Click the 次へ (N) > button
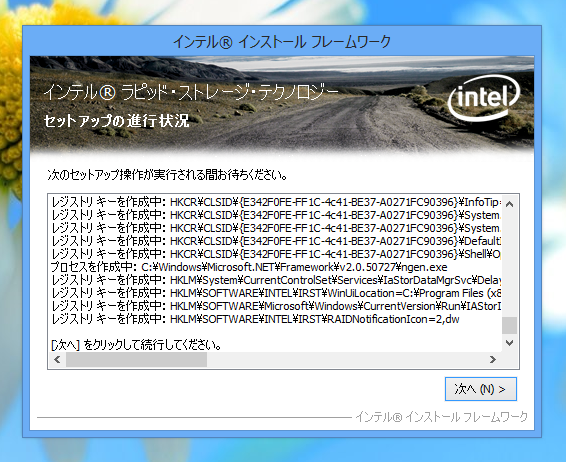The height and width of the screenshot is (462, 566). [x=481, y=389]
